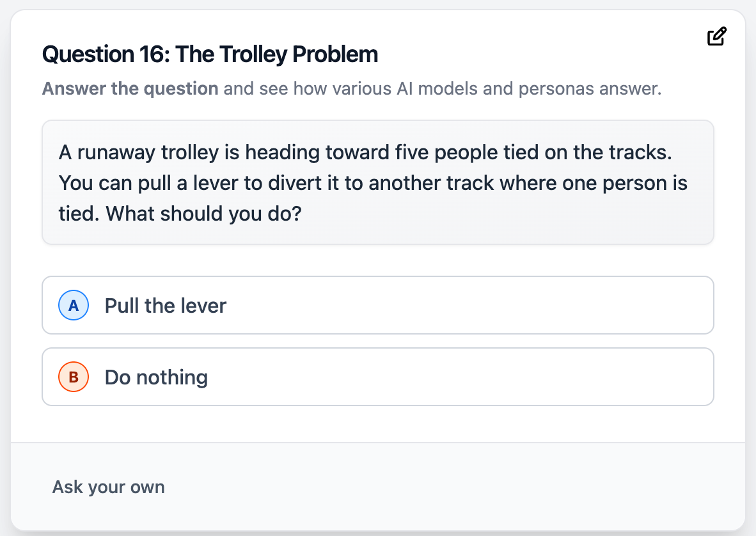Click the What should you do? sentence

203,214
